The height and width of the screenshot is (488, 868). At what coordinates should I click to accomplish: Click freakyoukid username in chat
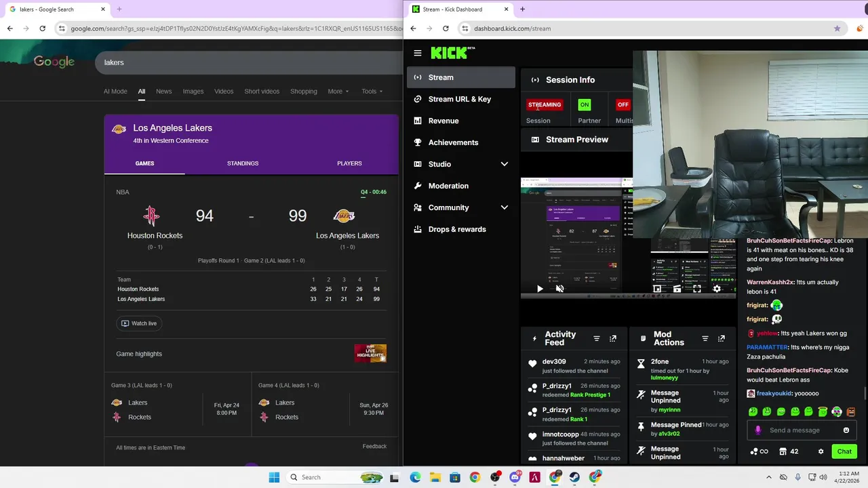click(x=774, y=393)
